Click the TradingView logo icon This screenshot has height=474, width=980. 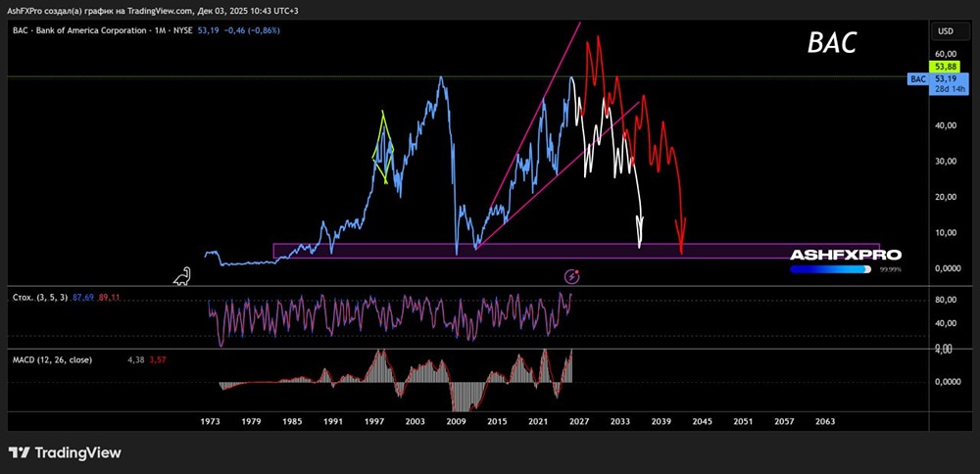(20, 452)
